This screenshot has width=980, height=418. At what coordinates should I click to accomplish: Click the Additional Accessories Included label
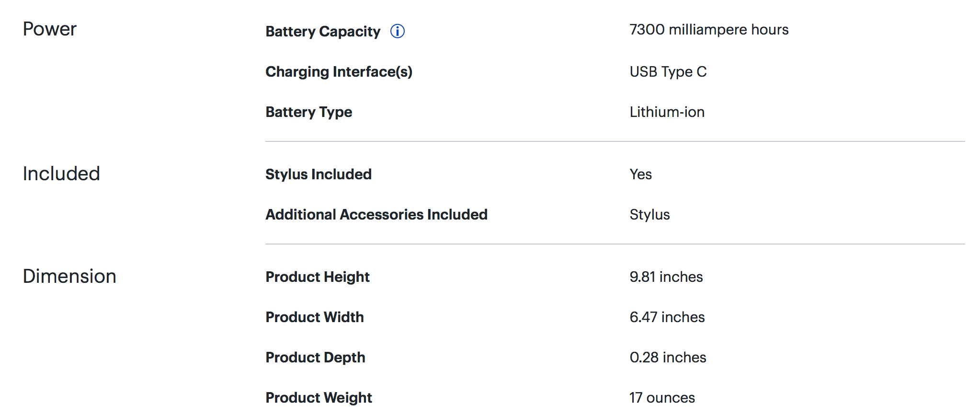click(376, 214)
